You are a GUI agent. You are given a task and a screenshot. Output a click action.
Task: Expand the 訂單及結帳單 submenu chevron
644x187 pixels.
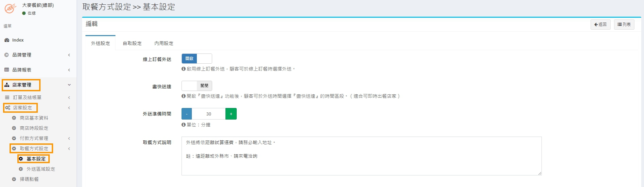(69, 97)
